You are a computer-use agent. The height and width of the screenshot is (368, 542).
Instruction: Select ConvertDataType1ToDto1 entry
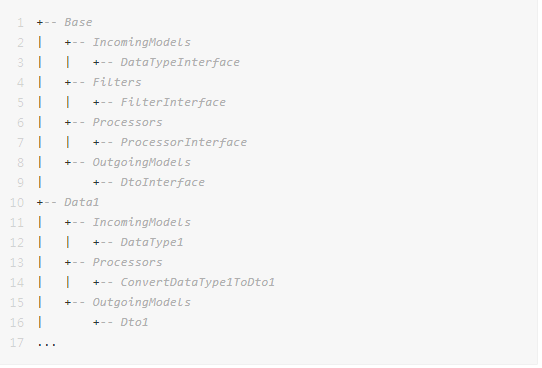click(x=197, y=283)
